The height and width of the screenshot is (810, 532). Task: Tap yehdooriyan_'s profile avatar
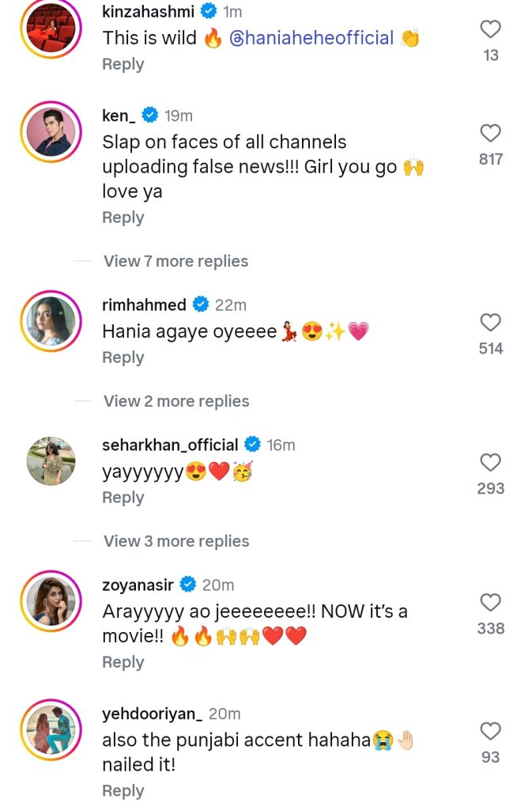pyautogui.click(x=51, y=729)
